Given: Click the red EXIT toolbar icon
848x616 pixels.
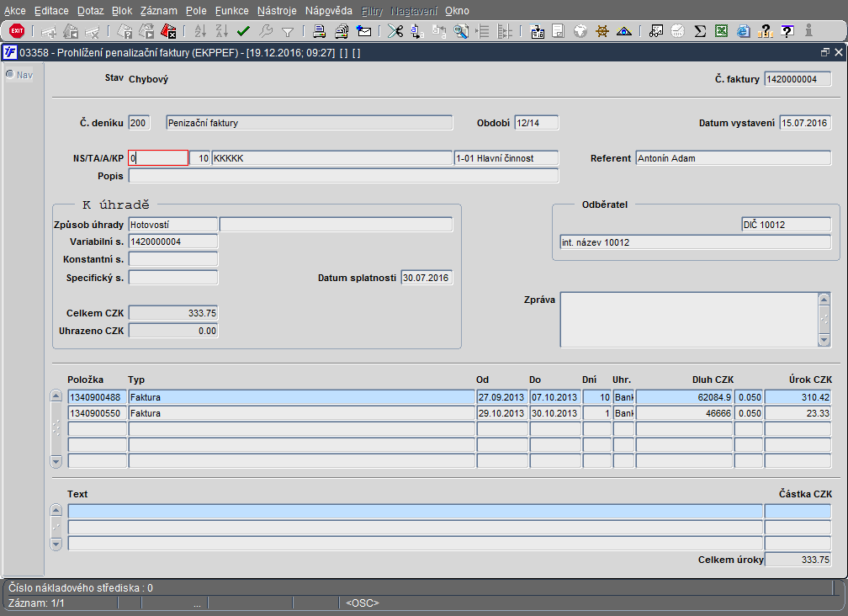Looking at the screenshot, I should (17, 31).
